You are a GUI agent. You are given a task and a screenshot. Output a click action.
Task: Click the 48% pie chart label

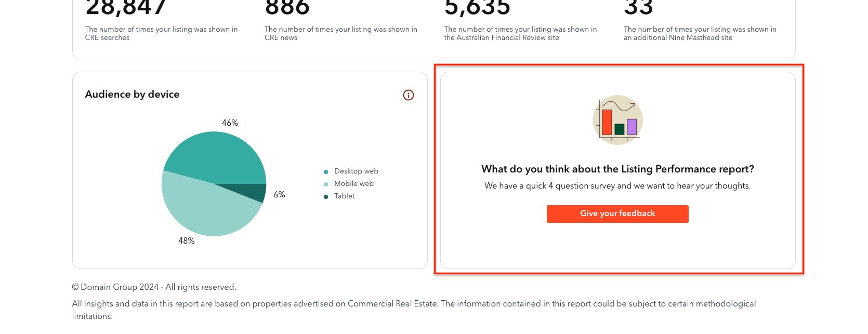pyautogui.click(x=187, y=241)
